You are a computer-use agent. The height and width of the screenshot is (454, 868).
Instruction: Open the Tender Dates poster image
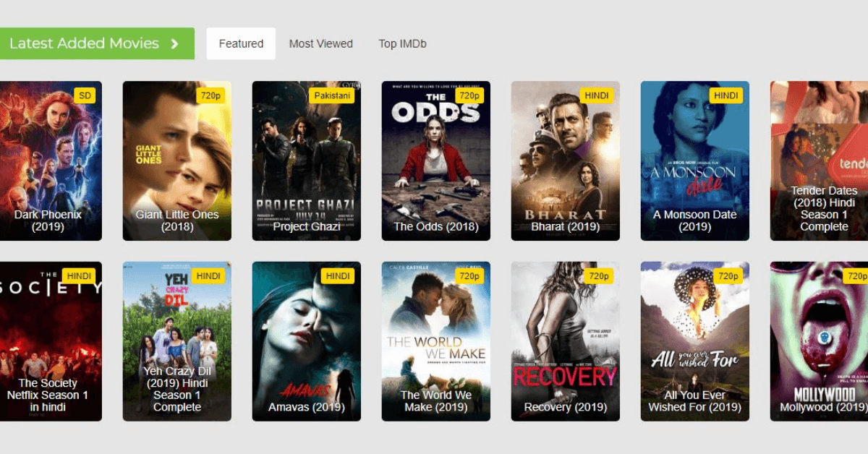[819, 160]
